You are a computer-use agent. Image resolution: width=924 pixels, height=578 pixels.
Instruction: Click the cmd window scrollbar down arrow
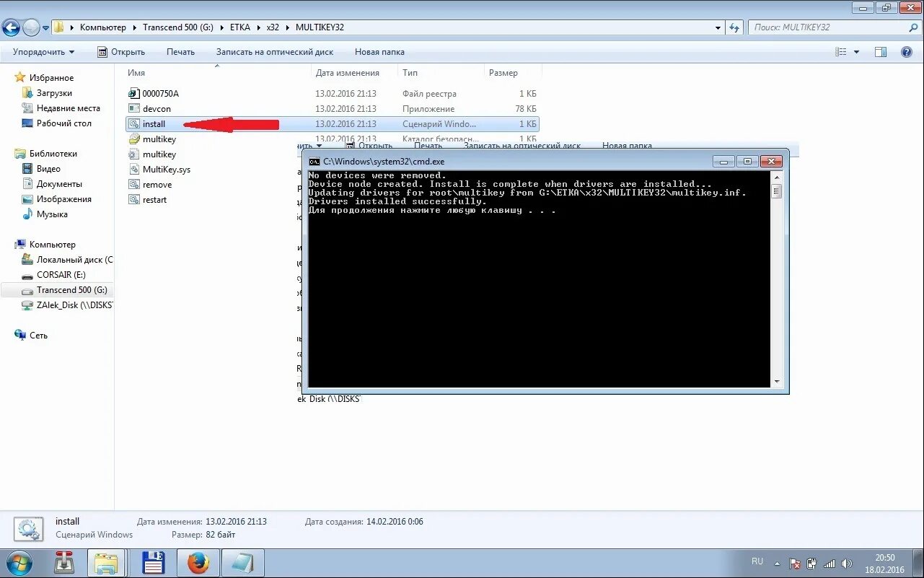pos(777,382)
